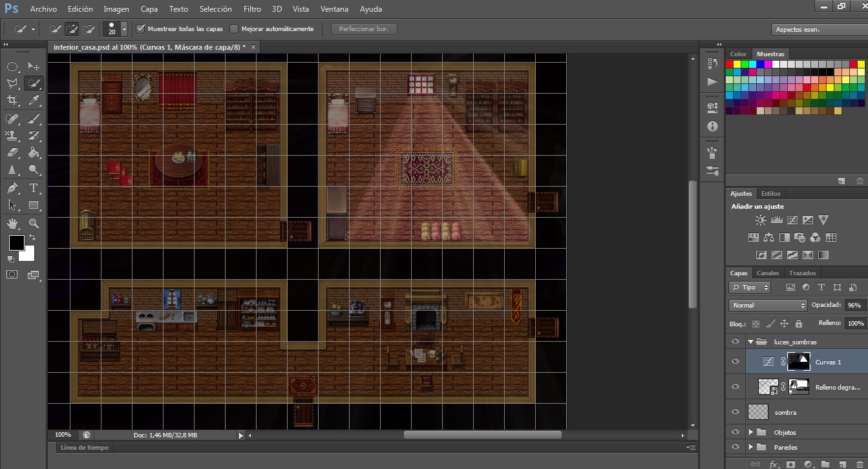868x469 pixels.
Task: Select the Horizontal Type tool
Action: (x=34, y=188)
